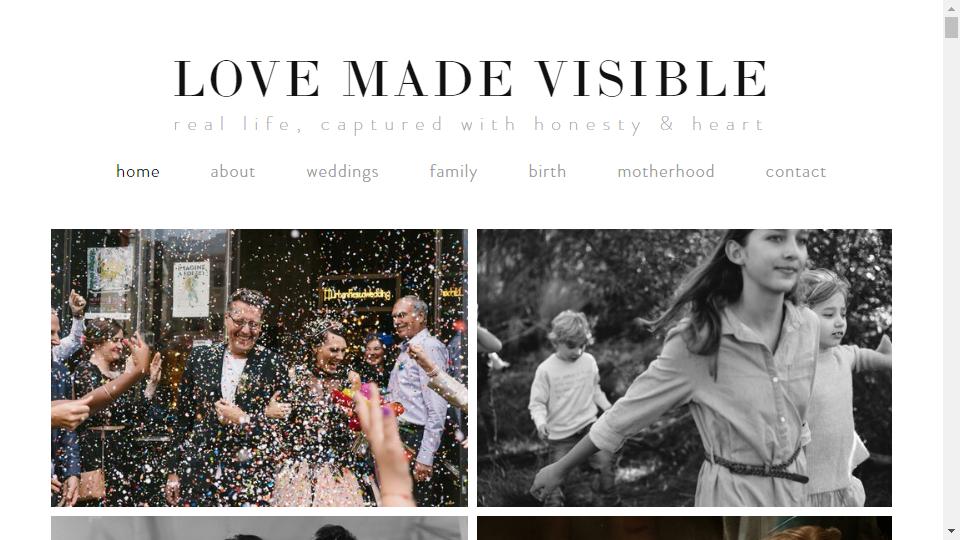
Task: Click the tagline about honesty & heart
Action: [x=470, y=124]
